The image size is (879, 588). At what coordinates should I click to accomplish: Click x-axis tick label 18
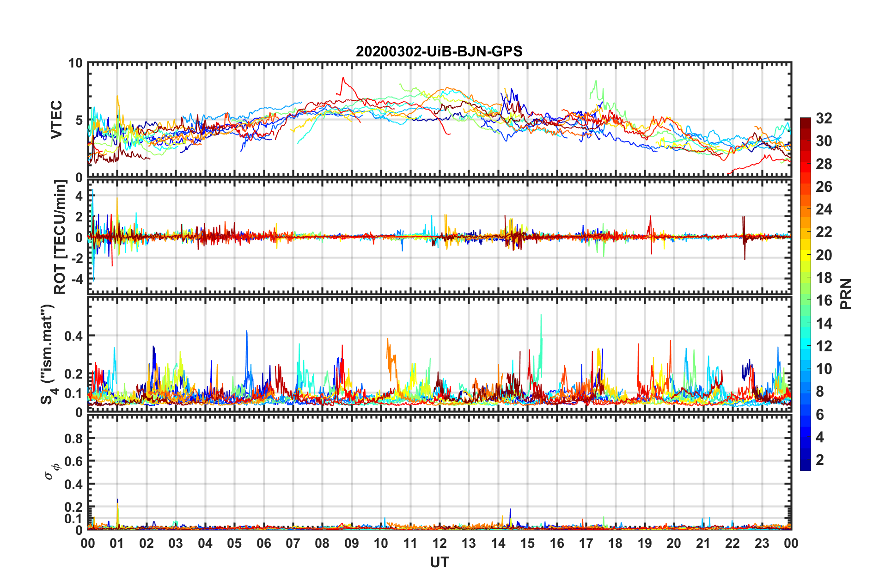(x=615, y=543)
